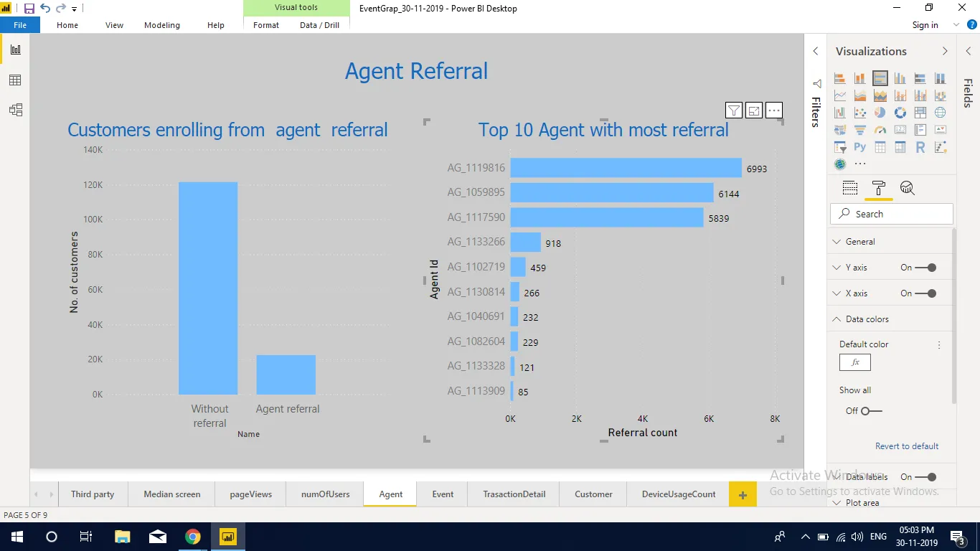980x551 pixels.
Task: Select the Funnel visual
Action: (860, 130)
